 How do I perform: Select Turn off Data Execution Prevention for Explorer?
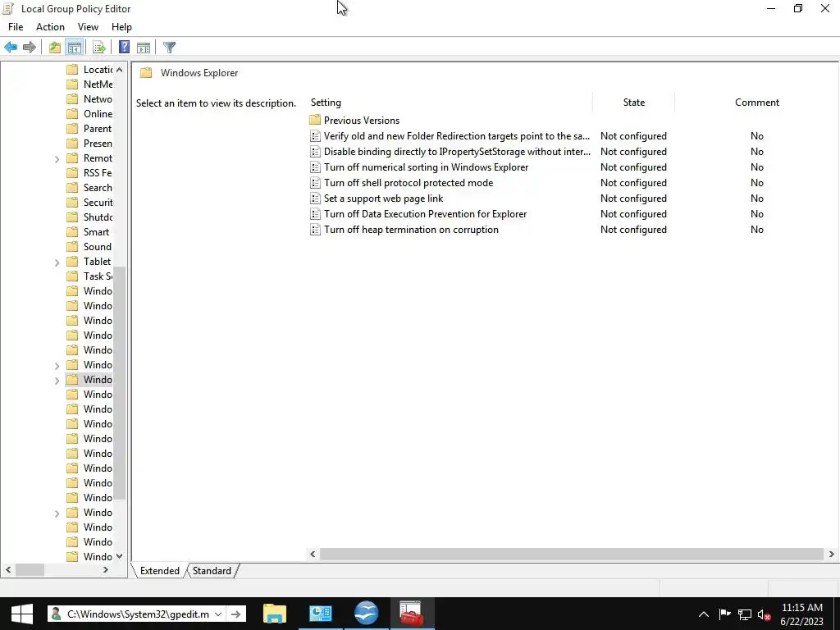click(x=426, y=214)
